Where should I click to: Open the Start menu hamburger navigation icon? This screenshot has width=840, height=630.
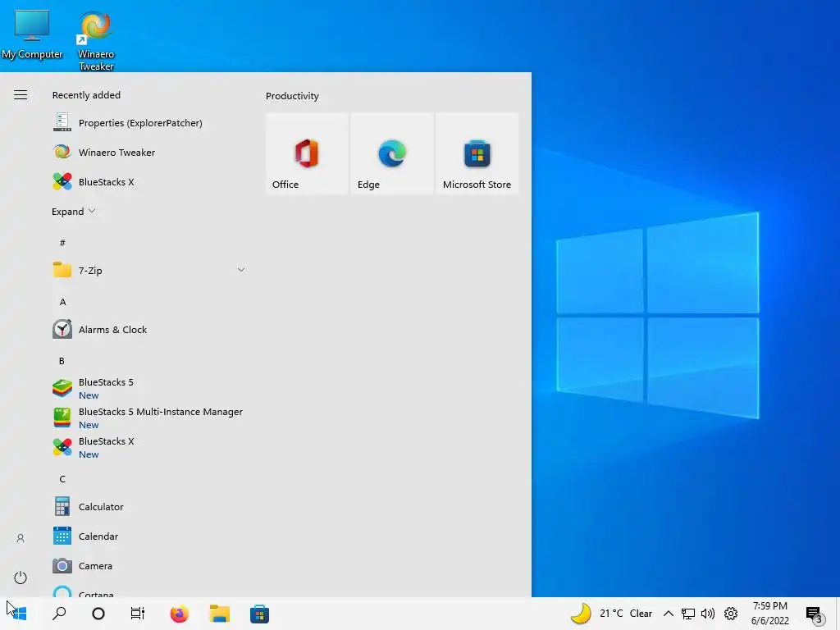click(x=21, y=95)
